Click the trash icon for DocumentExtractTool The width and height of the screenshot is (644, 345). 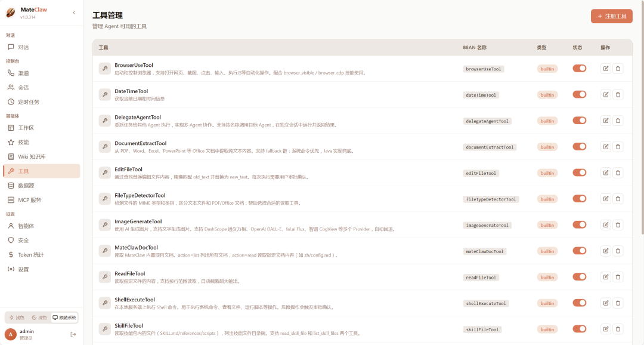coord(618,147)
